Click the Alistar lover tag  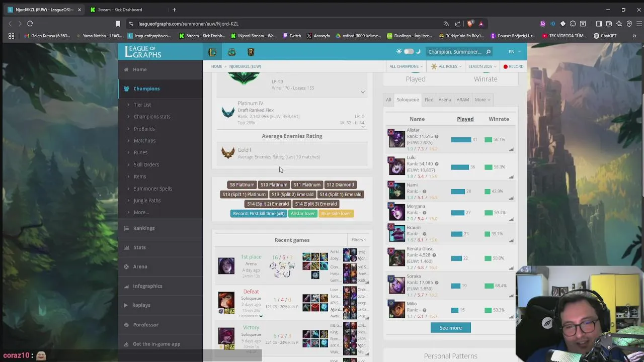303,214
